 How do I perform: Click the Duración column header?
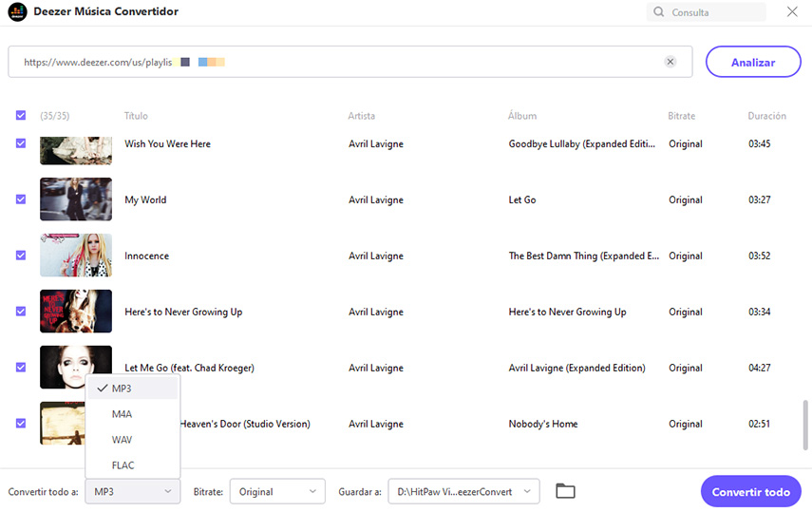[767, 116]
